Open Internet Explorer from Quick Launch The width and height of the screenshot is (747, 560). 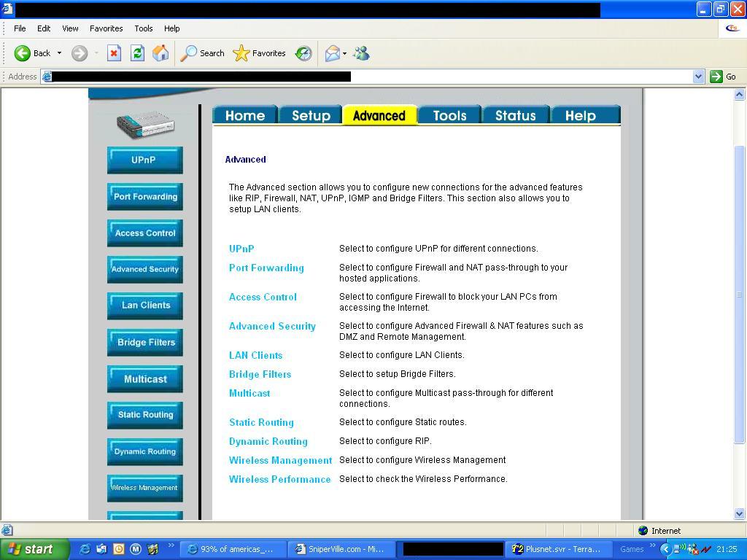click(x=85, y=549)
